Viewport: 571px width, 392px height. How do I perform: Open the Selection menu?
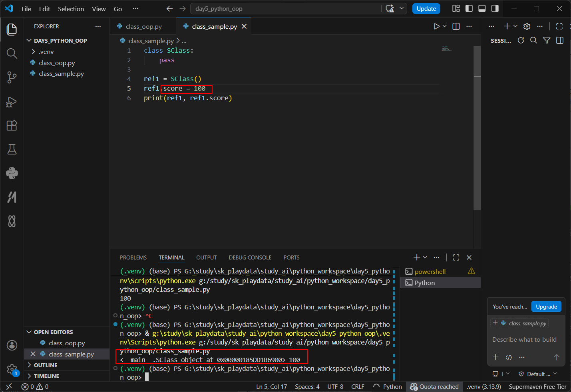pyautogui.click(x=71, y=9)
